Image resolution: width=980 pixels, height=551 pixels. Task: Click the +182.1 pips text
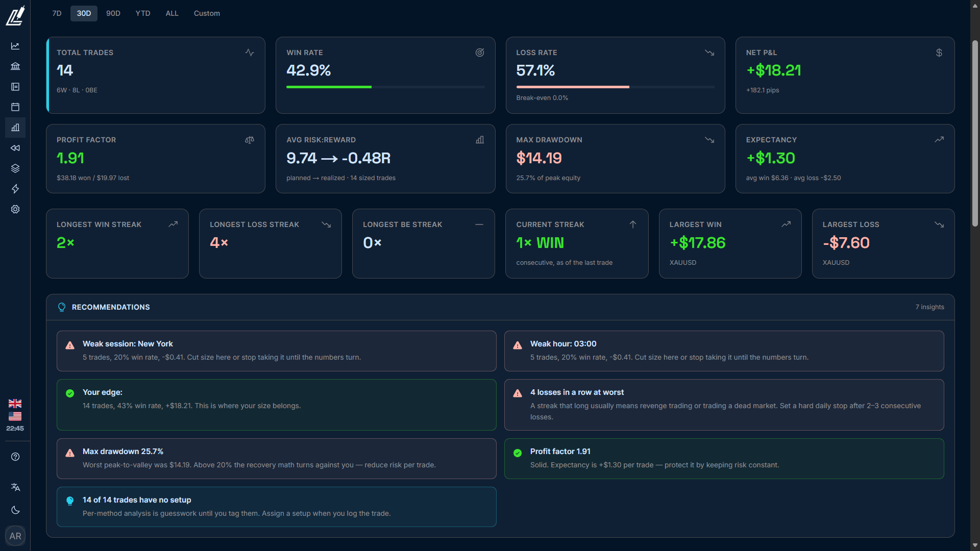coord(763,90)
